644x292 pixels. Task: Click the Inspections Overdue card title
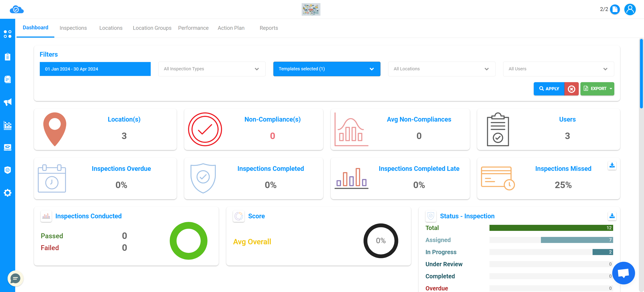point(121,169)
